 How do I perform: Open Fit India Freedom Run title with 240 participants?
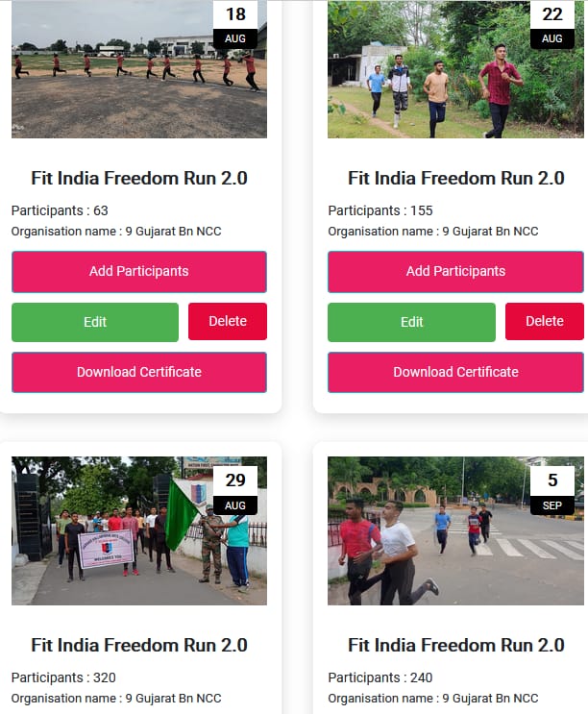456,645
